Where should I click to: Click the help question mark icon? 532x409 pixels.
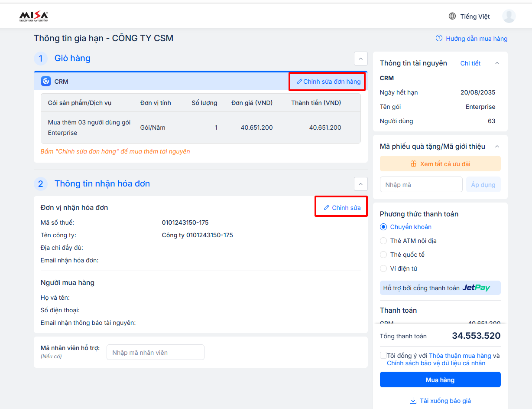[x=439, y=39]
